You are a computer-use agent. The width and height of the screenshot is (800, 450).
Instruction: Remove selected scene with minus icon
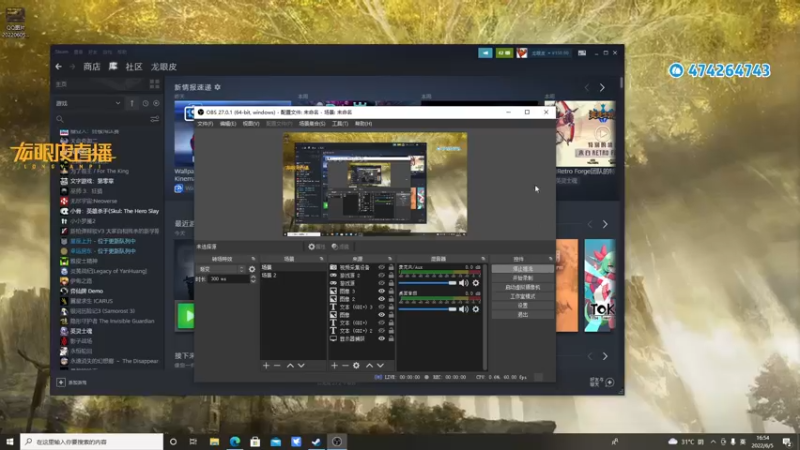click(x=277, y=365)
